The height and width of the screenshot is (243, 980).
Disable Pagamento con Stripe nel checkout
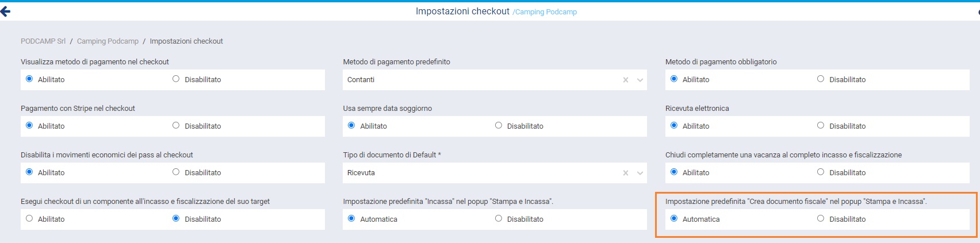pos(176,126)
